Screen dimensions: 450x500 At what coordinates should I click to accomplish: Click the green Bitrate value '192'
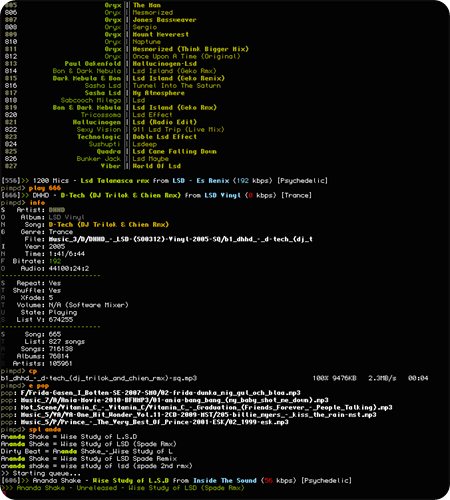(55, 262)
